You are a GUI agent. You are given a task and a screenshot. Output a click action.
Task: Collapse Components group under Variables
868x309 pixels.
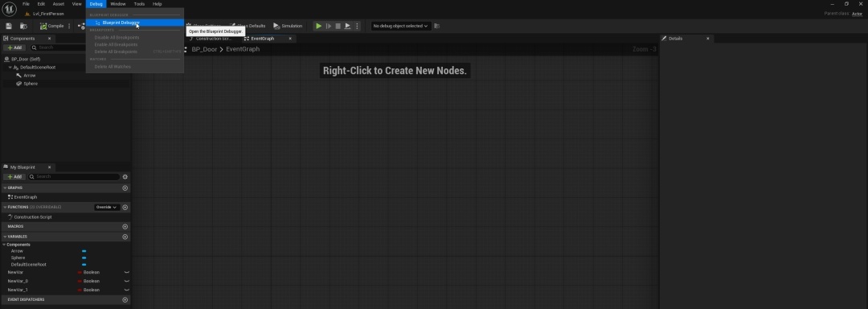click(x=4, y=245)
